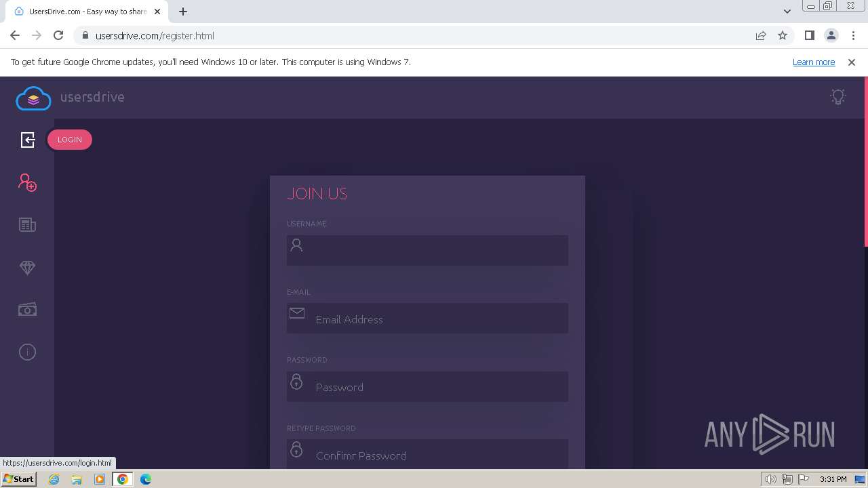Click the envelope icon in email field
Image resolution: width=868 pixels, height=488 pixels.
pyautogui.click(x=297, y=312)
